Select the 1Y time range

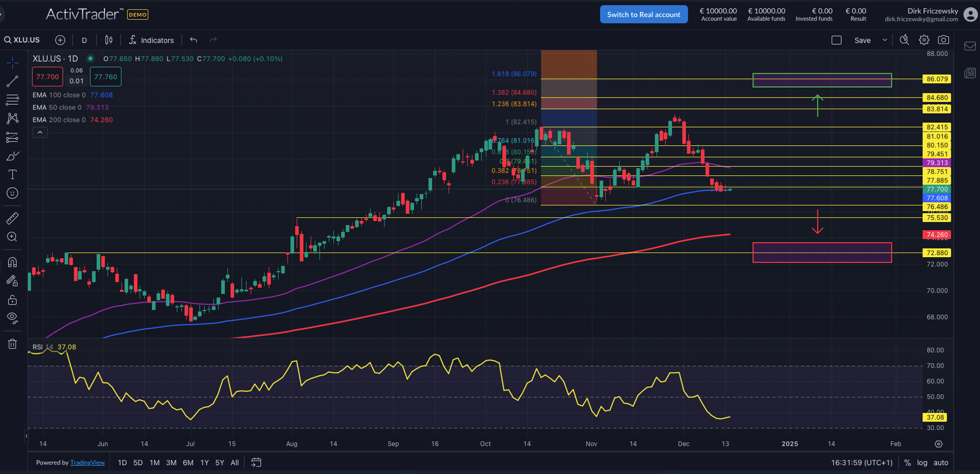(204, 463)
